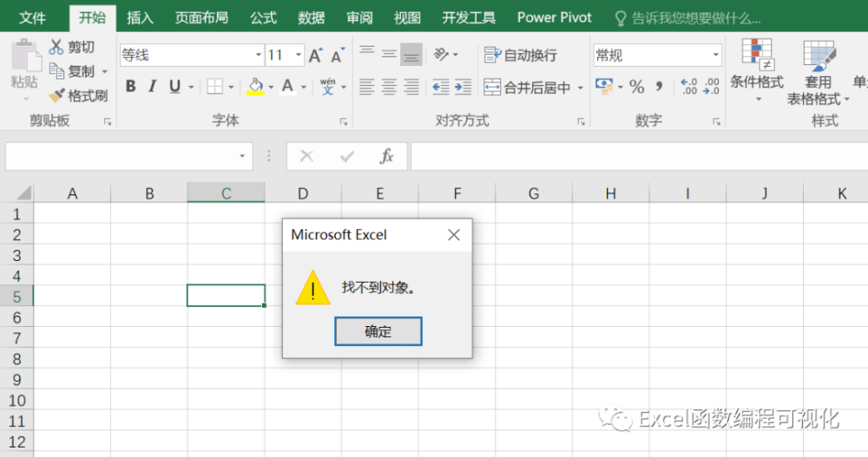Click Wrap Text (自动换行)
This screenshot has height=457, width=868.
coord(520,55)
